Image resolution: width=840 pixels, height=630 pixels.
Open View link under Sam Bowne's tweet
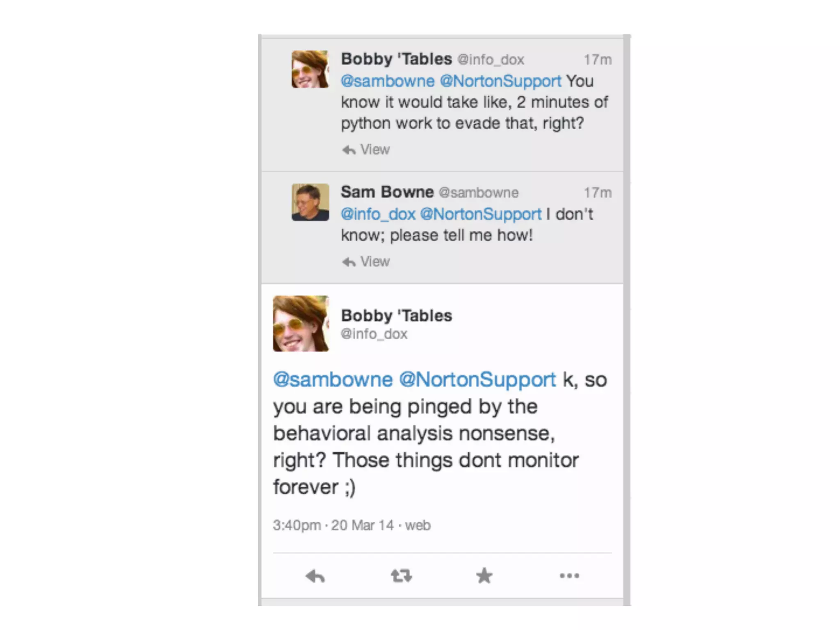point(375,262)
